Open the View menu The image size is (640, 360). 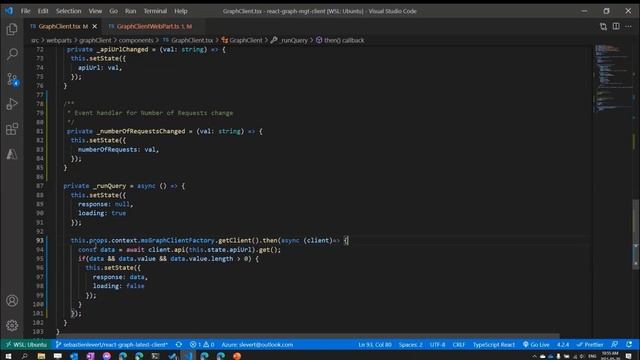click(95, 11)
